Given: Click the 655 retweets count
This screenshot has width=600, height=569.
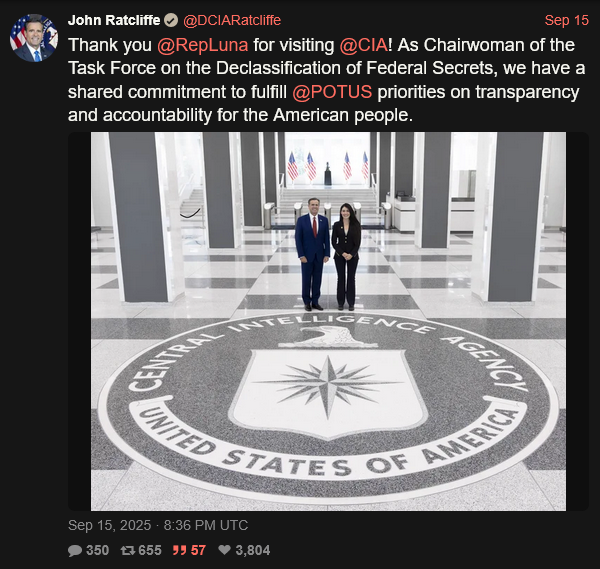Looking at the screenshot, I should click(x=150, y=551).
